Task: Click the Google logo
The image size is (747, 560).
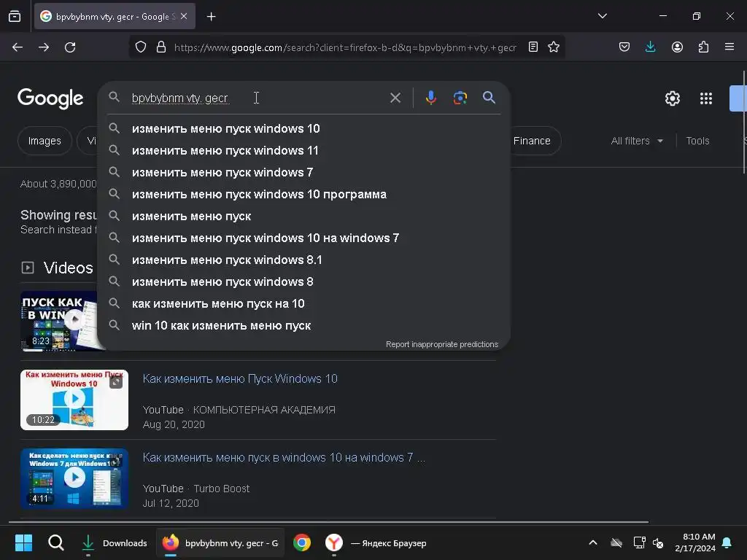Action: coord(50,98)
